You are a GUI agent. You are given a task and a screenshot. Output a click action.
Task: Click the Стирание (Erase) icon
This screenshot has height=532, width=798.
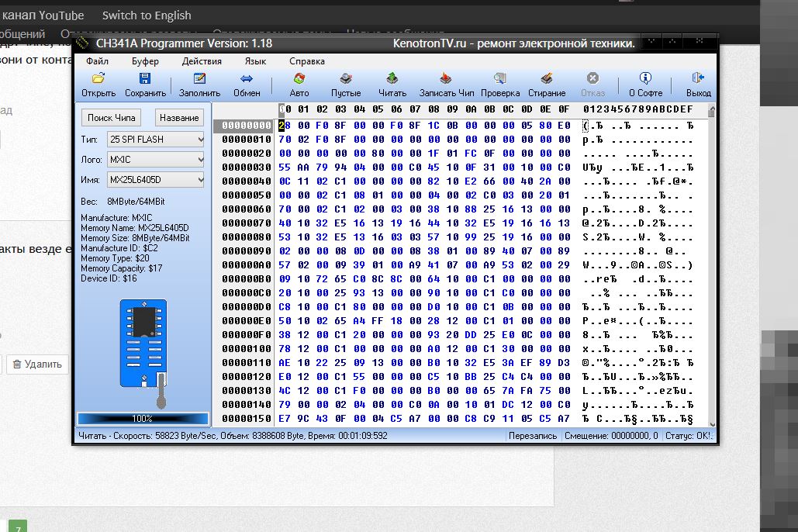[x=547, y=79]
